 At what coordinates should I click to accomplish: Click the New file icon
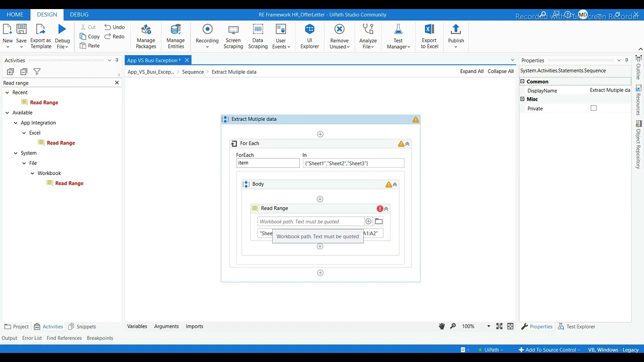point(8,29)
